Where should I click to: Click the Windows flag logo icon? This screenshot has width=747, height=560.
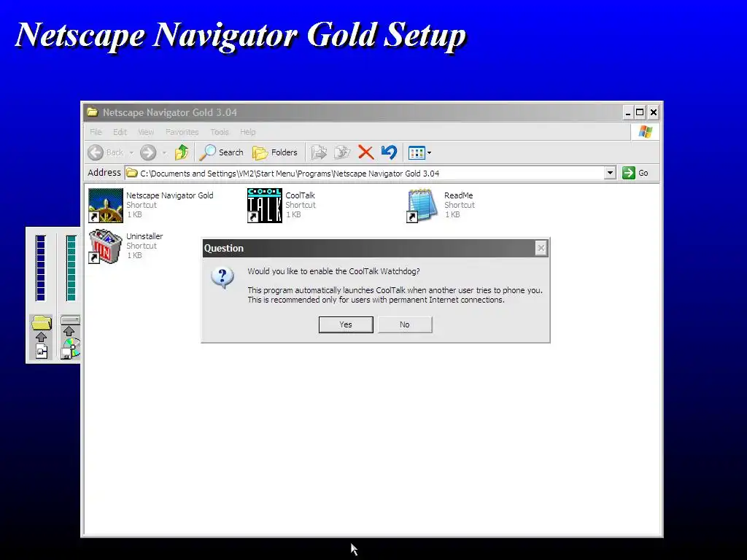646,132
